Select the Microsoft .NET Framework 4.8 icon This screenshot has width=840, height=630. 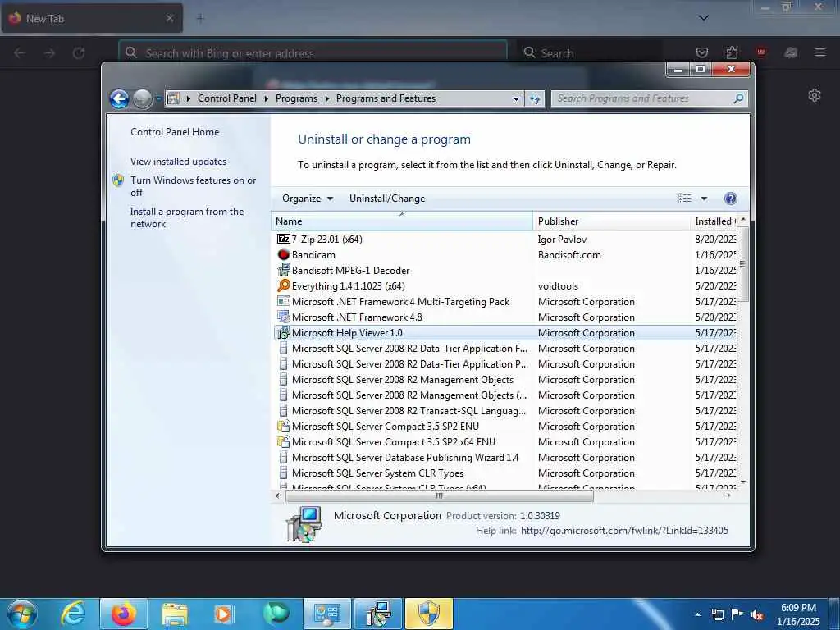(283, 317)
